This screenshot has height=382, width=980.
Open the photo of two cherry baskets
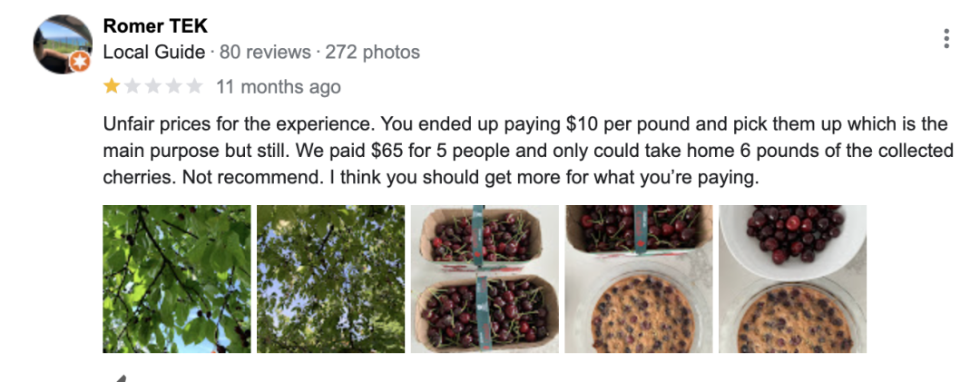485,279
